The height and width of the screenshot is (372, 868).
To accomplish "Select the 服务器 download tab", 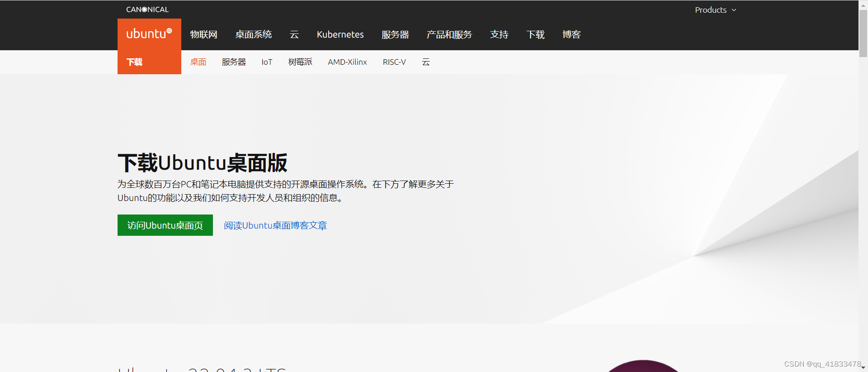I will (234, 62).
